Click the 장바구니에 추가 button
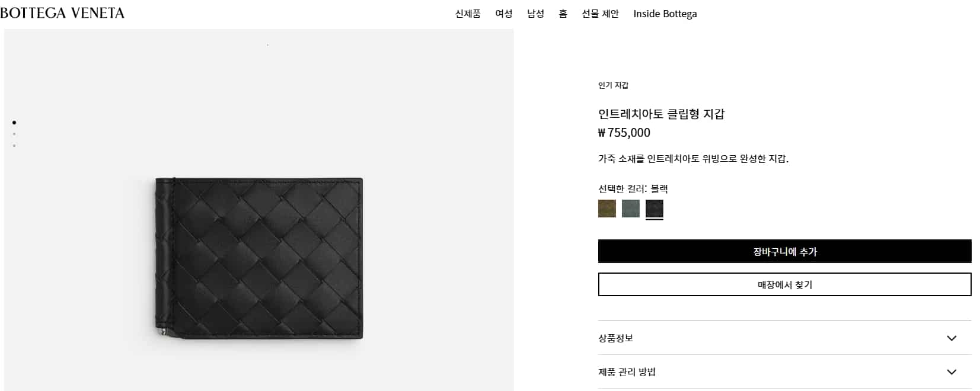This screenshot has height=391, width=980. click(784, 251)
